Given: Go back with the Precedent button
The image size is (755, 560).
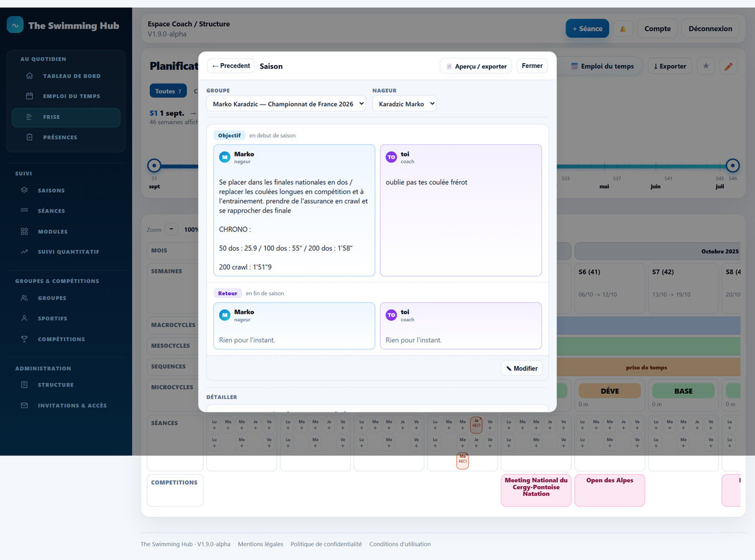Looking at the screenshot, I should [231, 66].
